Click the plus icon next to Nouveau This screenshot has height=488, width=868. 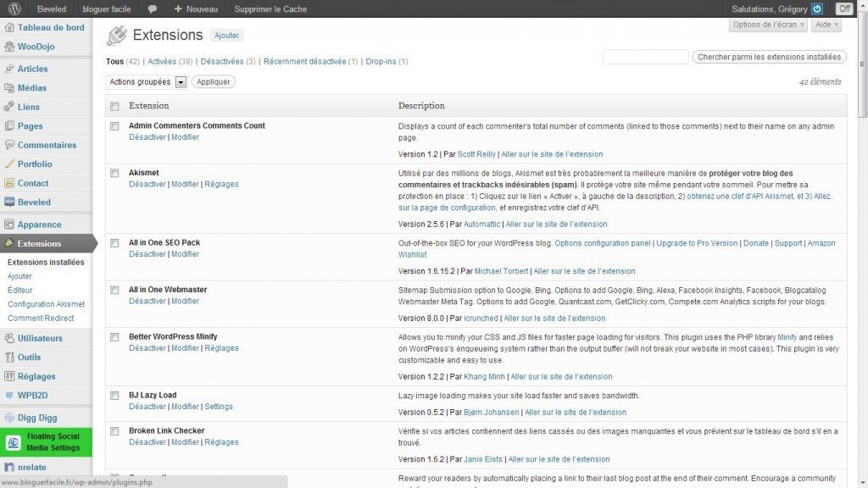(x=178, y=8)
